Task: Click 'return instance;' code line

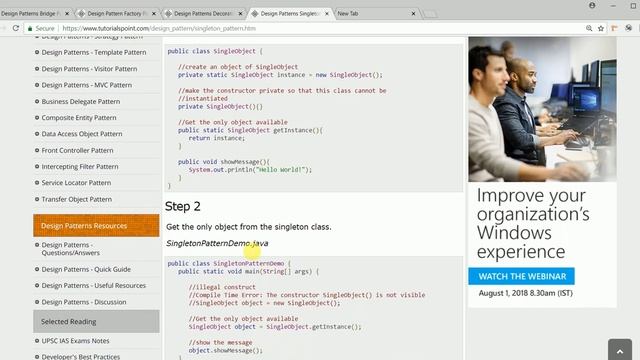Action: coord(217,138)
